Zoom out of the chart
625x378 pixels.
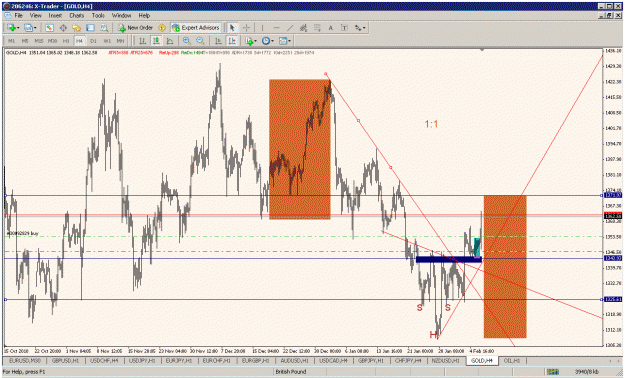tap(200, 41)
